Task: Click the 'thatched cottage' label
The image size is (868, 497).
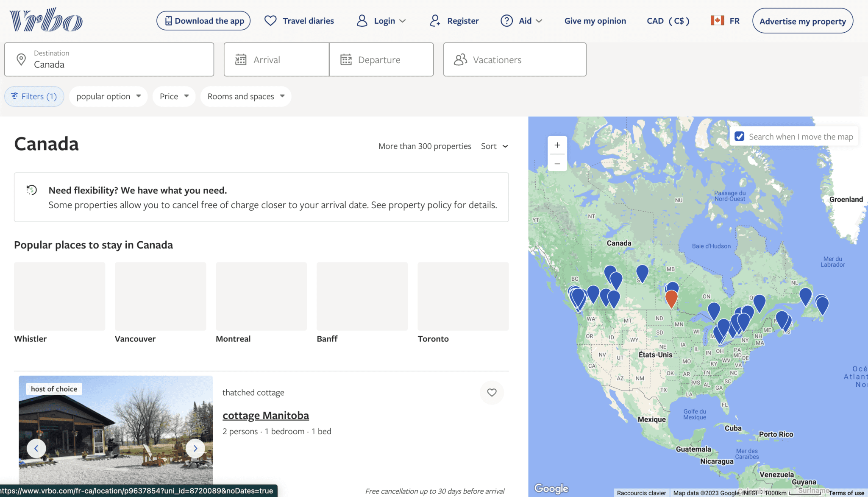Action: pyautogui.click(x=253, y=393)
